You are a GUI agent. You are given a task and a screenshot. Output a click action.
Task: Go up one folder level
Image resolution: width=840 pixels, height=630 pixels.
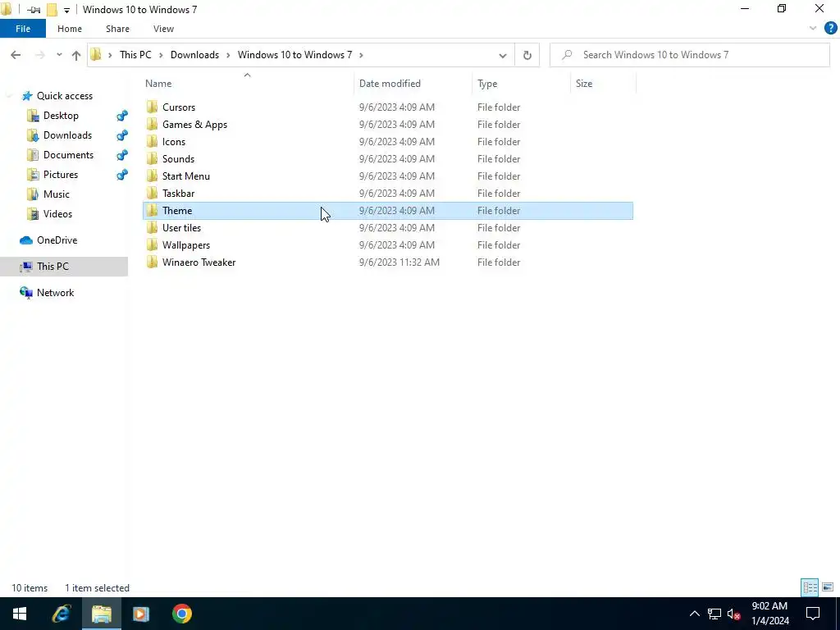click(76, 55)
